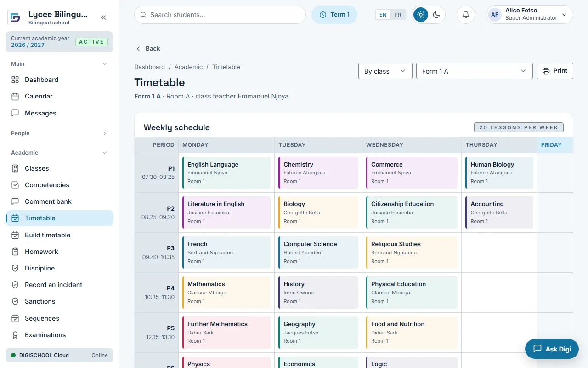Image resolution: width=588 pixels, height=368 pixels.
Task: Collapse the Academic sidebar section
Action: 59,153
